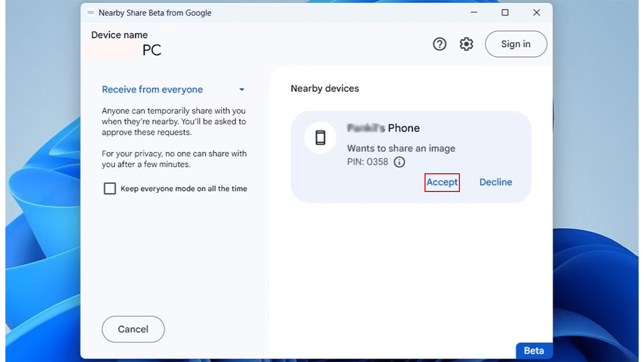Viewport: 644px width, 362px height.
Task: Expand the Receive from everyone dropdown
Action: 173,90
